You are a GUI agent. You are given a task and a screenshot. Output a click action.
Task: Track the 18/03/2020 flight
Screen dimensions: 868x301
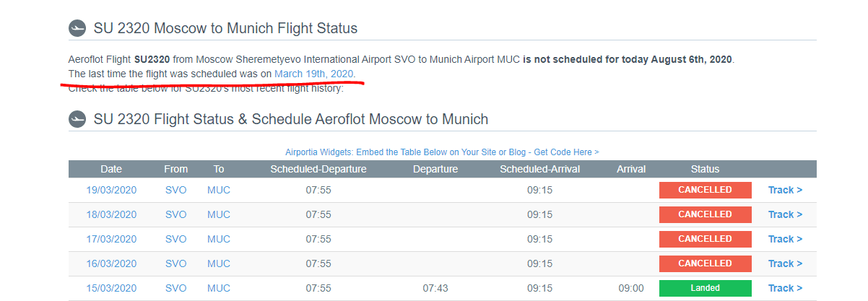point(785,214)
